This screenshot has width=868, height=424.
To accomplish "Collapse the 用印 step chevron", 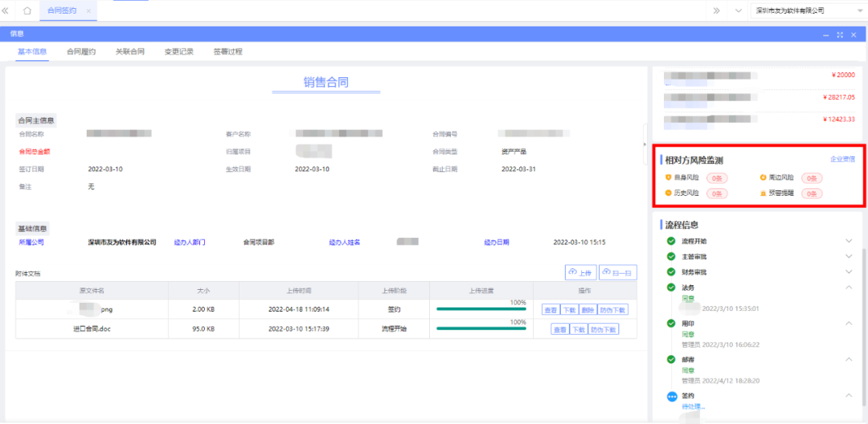I will [x=849, y=324].
